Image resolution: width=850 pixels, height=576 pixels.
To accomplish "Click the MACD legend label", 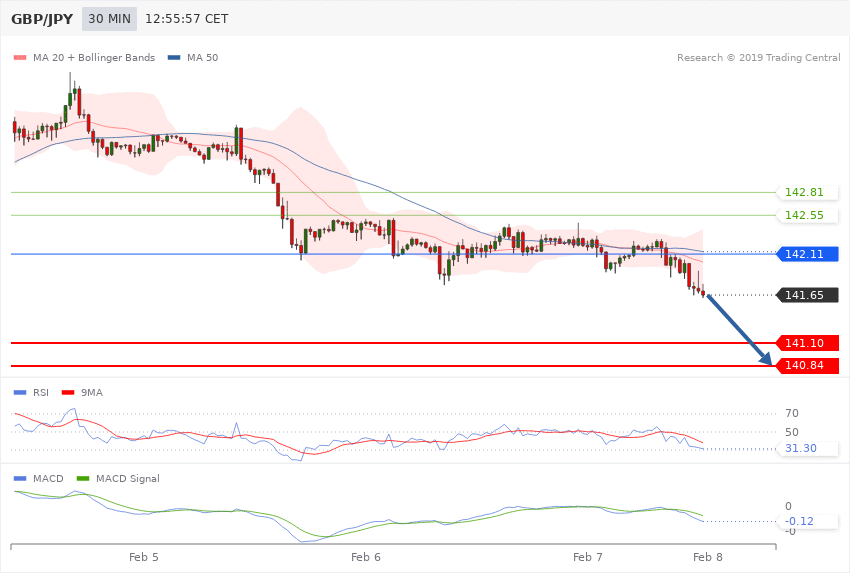I will coord(48,478).
